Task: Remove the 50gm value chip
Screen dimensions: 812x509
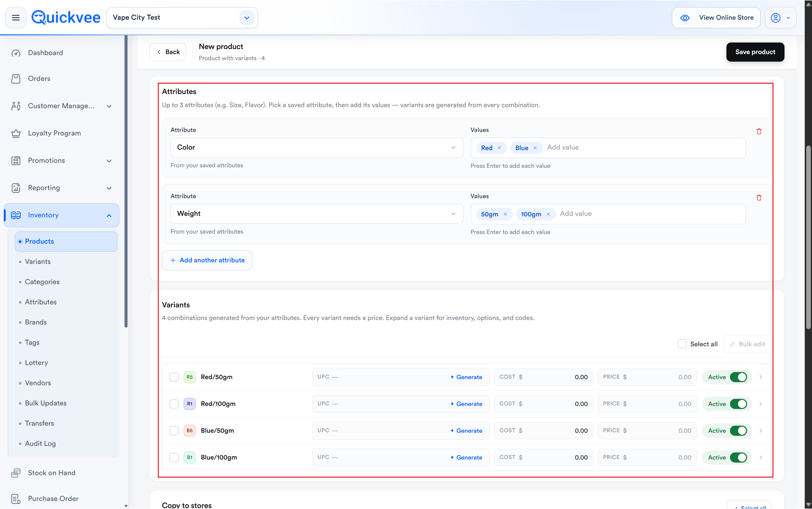Action: pyautogui.click(x=505, y=214)
